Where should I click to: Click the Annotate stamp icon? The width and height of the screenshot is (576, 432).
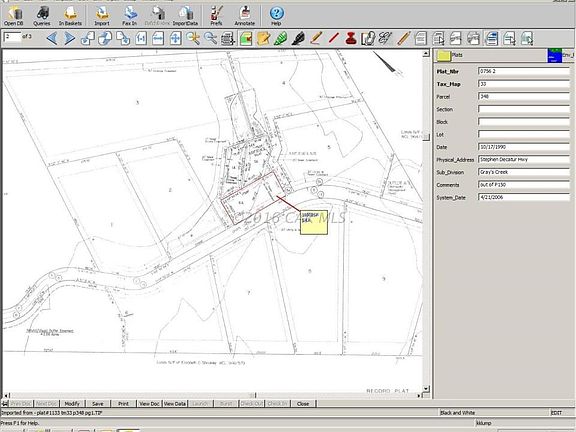(x=245, y=15)
